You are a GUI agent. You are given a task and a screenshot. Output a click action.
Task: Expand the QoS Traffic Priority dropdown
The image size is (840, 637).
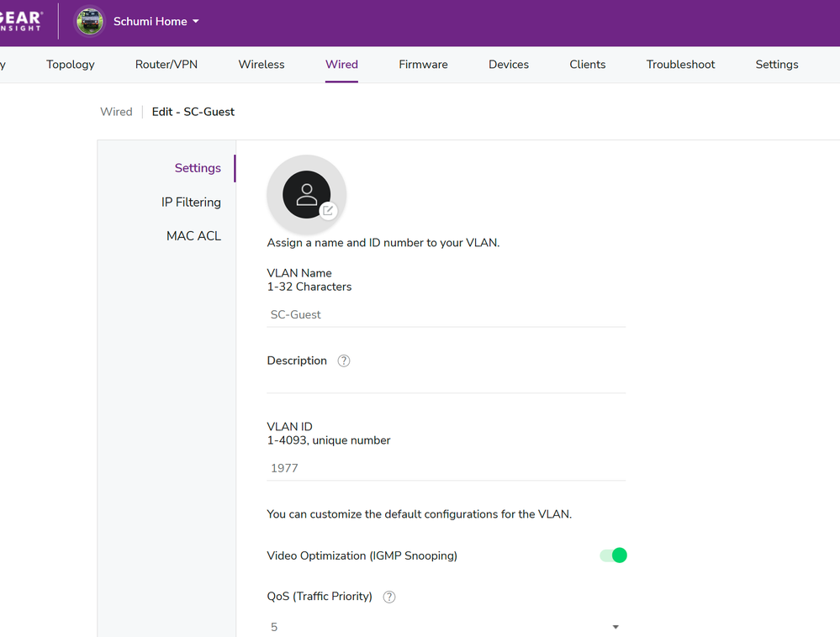point(446,627)
